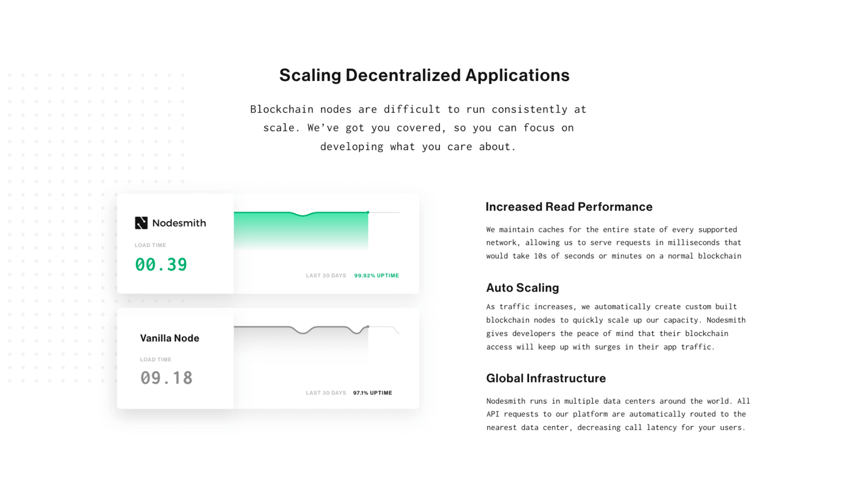Screen dimensions: 849x504
Task: Click the 97.1% UPTIME label
Action: [372, 393]
